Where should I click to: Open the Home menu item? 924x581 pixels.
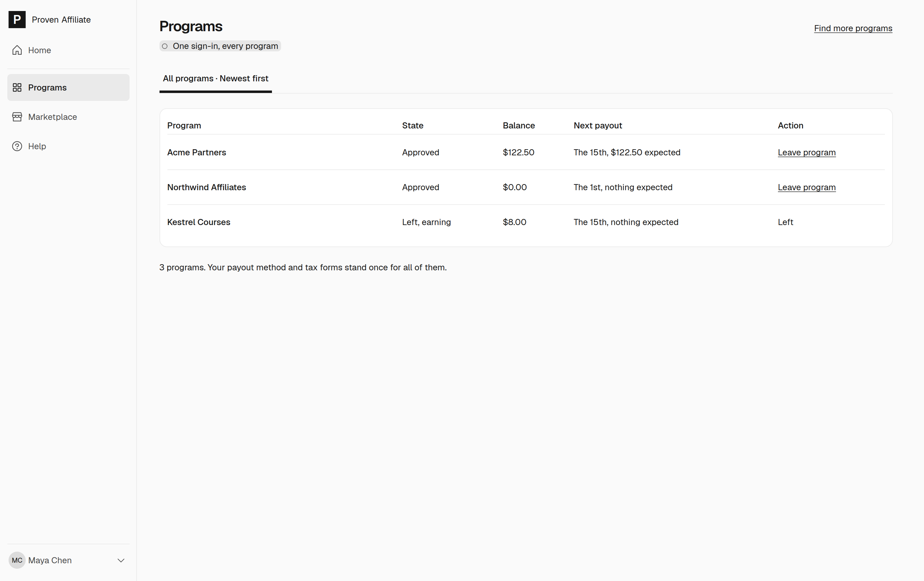pyautogui.click(x=68, y=50)
